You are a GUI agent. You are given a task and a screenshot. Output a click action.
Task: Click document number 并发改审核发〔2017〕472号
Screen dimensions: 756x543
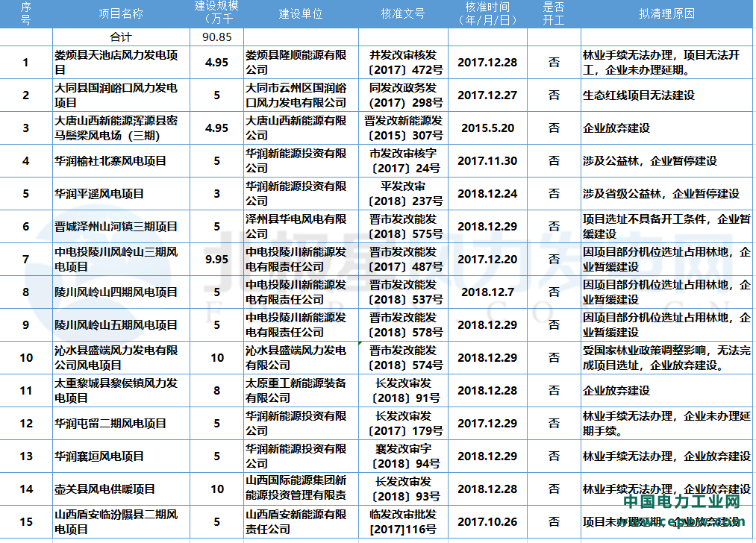(x=404, y=62)
